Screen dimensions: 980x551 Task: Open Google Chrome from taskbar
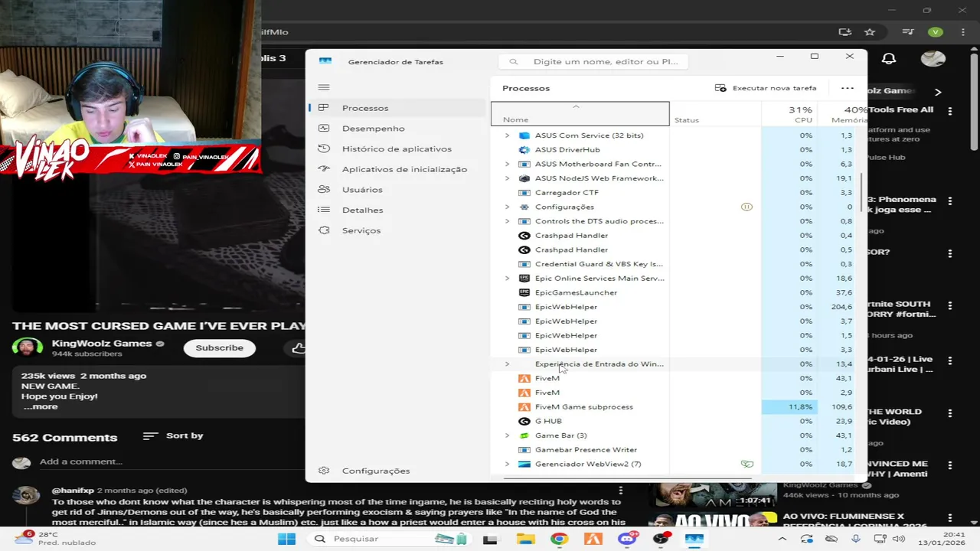[559, 539]
